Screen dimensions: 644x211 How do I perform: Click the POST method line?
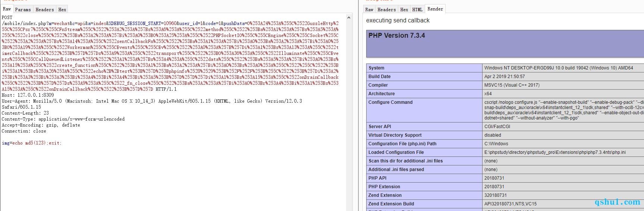(x=7, y=18)
